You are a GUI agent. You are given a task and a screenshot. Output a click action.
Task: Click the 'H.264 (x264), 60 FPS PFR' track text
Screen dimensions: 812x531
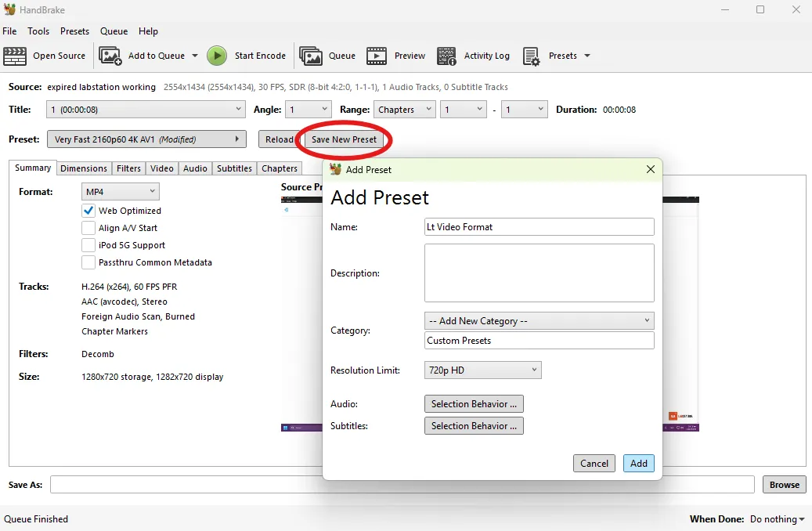pyautogui.click(x=129, y=287)
